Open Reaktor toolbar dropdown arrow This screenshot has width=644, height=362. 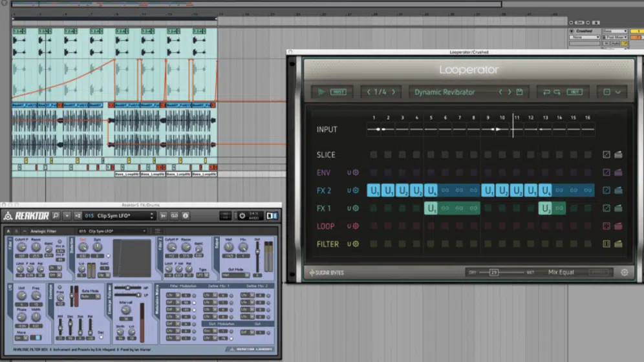67,215
